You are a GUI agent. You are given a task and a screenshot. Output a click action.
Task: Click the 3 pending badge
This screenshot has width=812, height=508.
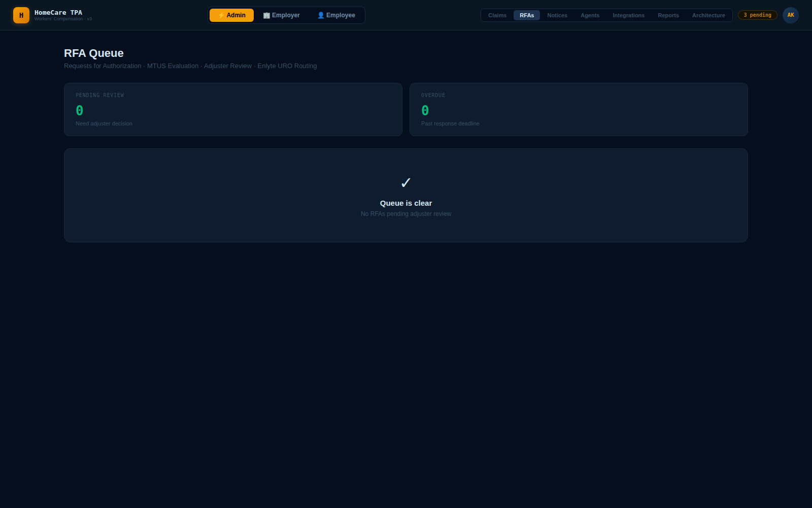pyautogui.click(x=757, y=15)
